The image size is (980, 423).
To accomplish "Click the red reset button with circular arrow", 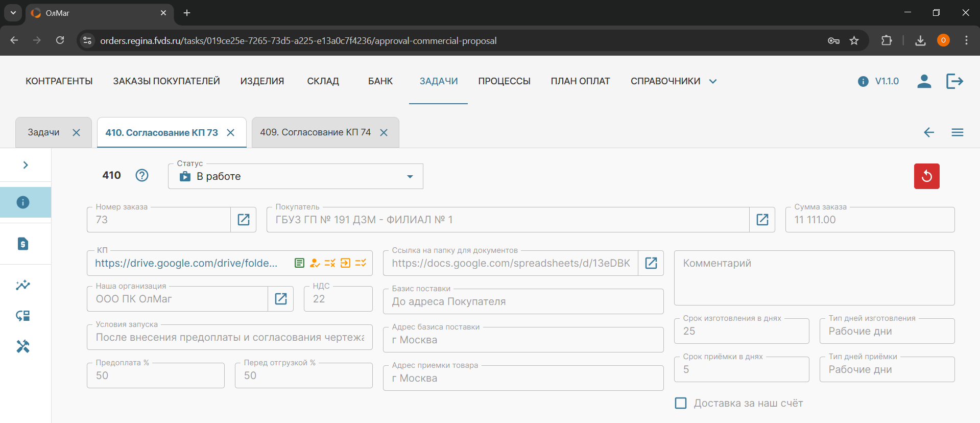I will [x=926, y=176].
